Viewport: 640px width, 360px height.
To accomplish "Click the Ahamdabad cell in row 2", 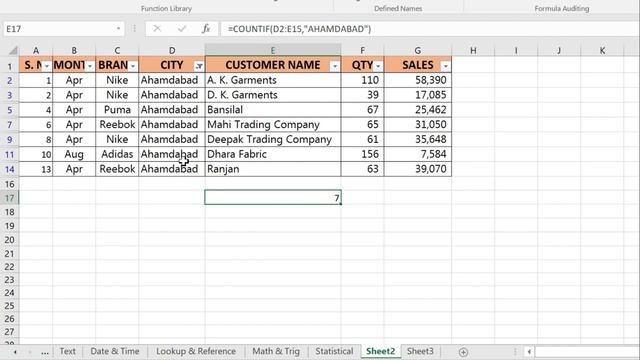I will 172,80.
